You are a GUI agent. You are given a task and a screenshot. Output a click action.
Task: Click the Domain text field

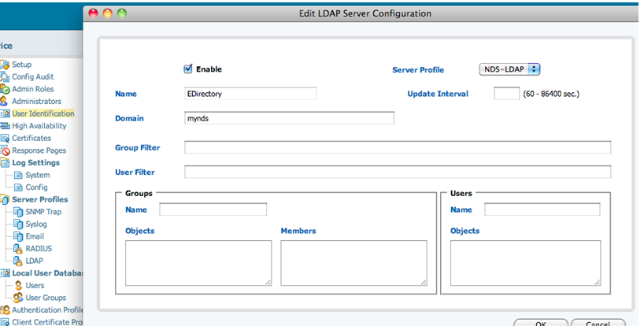coord(289,118)
